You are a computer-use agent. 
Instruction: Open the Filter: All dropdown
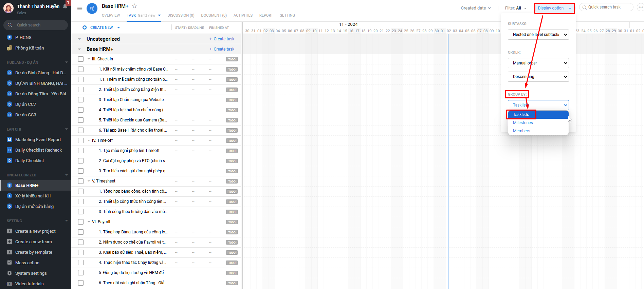pos(516,8)
